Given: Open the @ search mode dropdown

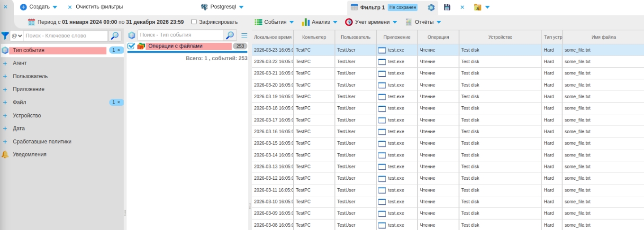Looking at the screenshot, I should pos(17,36).
